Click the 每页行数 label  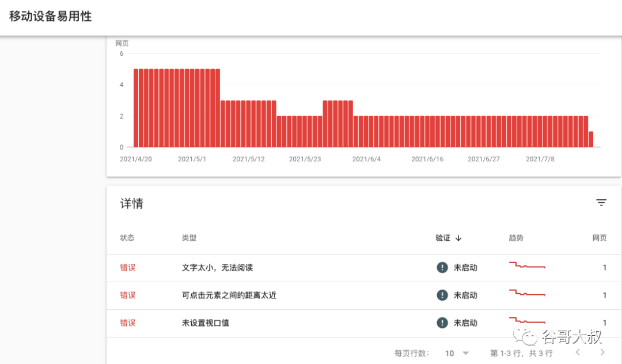tap(412, 353)
